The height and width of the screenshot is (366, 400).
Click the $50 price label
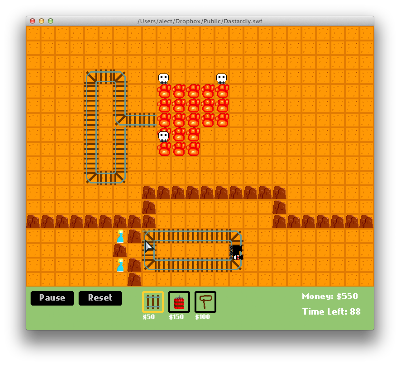[149, 317]
